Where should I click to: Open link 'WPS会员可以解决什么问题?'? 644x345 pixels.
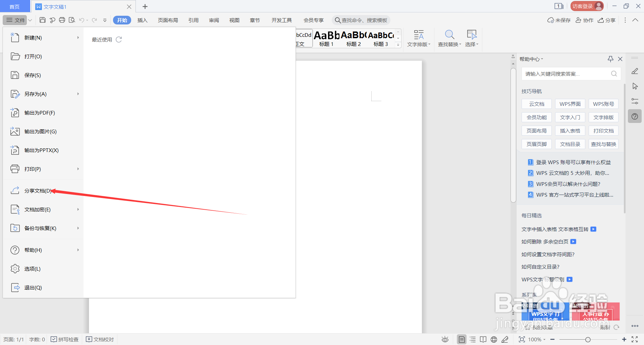[568, 184]
